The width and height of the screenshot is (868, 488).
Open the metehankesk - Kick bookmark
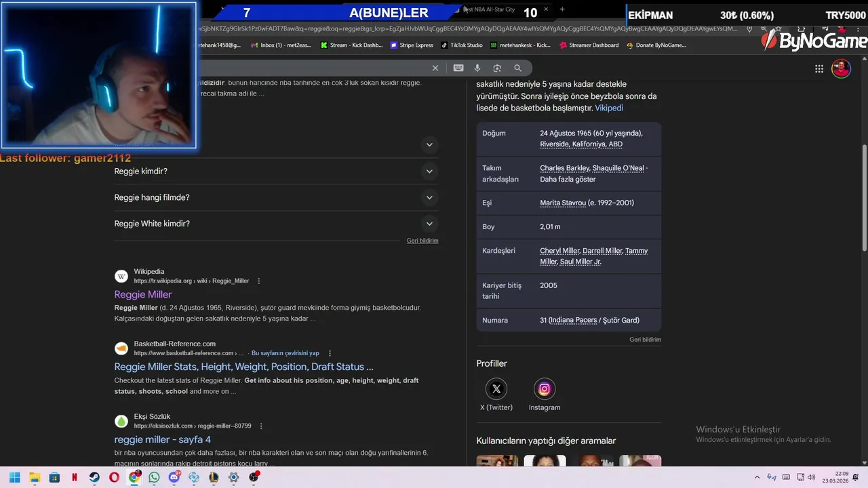(520, 45)
